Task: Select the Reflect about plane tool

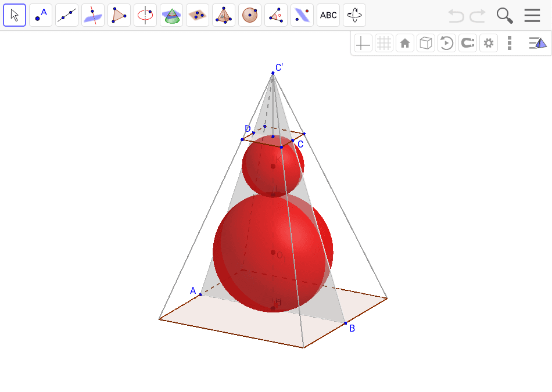Action: [302, 15]
